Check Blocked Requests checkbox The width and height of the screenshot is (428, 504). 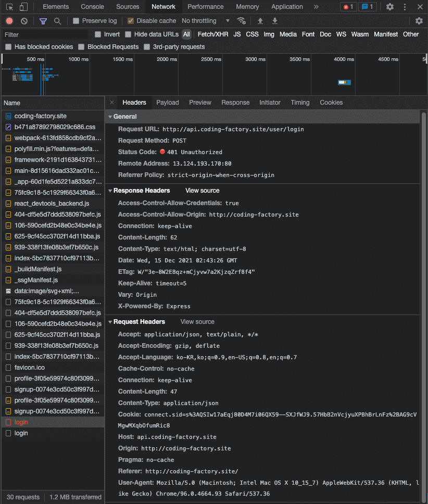click(x=81, y=47)
